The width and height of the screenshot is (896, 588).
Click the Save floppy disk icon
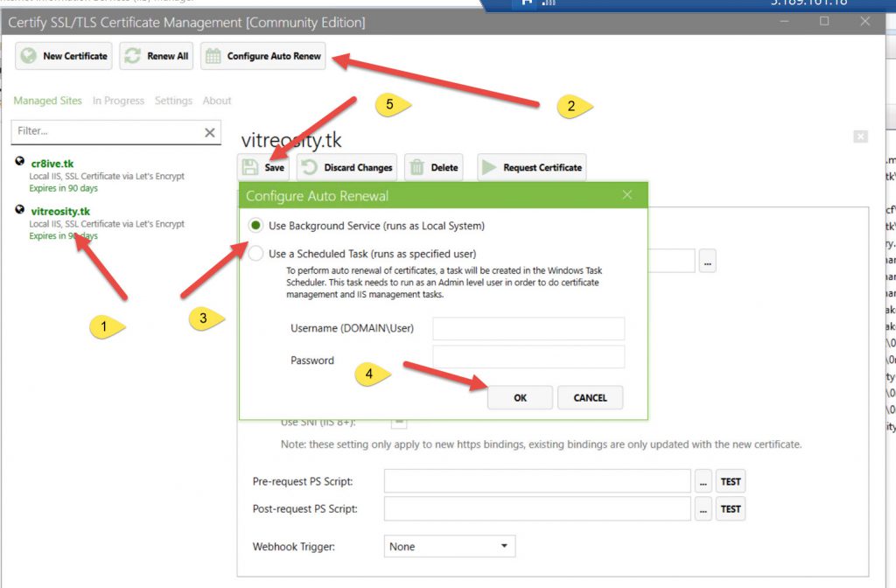pos(250,167)
